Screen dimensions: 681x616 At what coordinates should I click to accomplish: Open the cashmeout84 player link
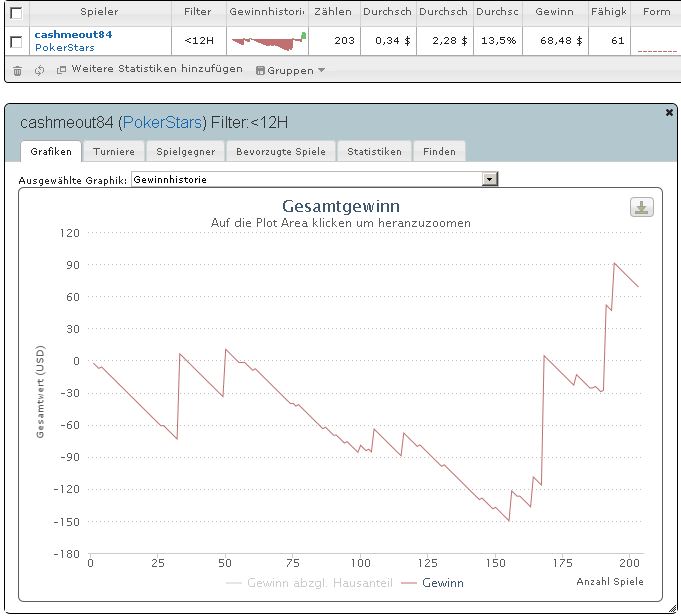73,34
